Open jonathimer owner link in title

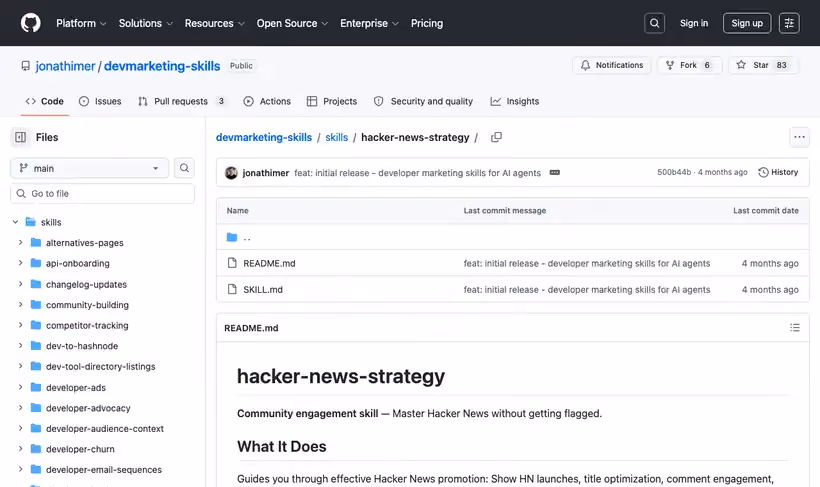click(x=65, y=66)
